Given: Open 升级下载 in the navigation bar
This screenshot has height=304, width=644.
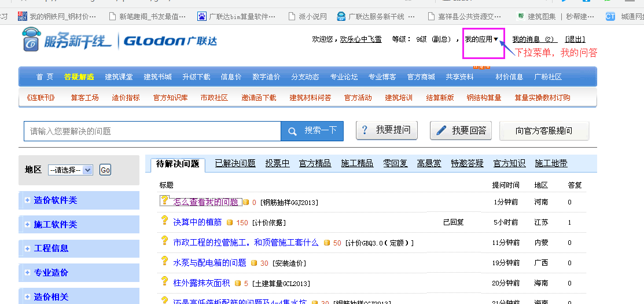Looking at the screenshot, I should coord(196,77).
